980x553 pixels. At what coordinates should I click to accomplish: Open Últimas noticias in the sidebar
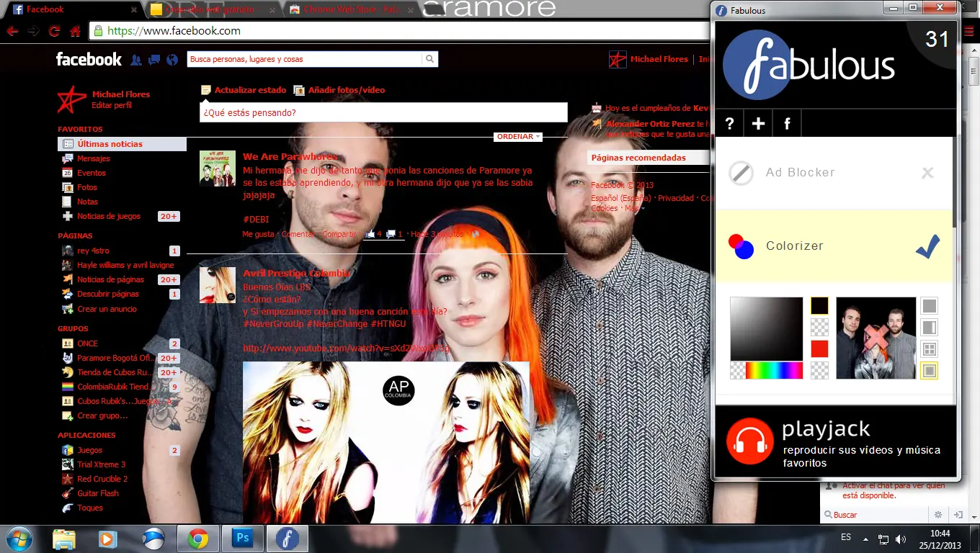tap(122, 144)
